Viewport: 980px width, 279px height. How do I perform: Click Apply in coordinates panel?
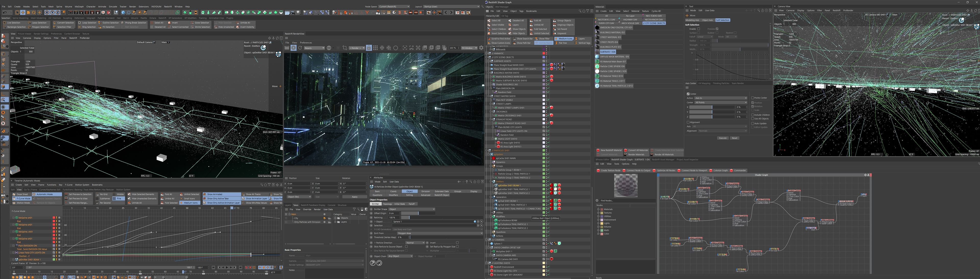point(354,197)
